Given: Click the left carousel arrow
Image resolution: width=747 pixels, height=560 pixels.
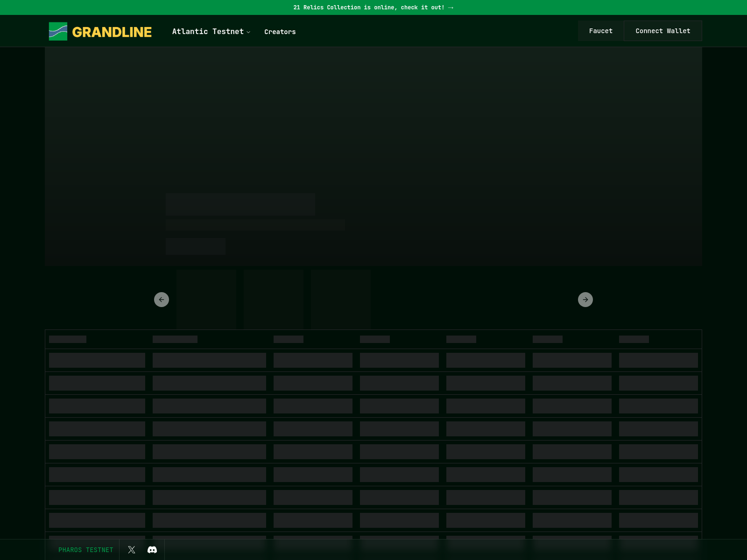Looking at the screenshot, I should [162, 300].
